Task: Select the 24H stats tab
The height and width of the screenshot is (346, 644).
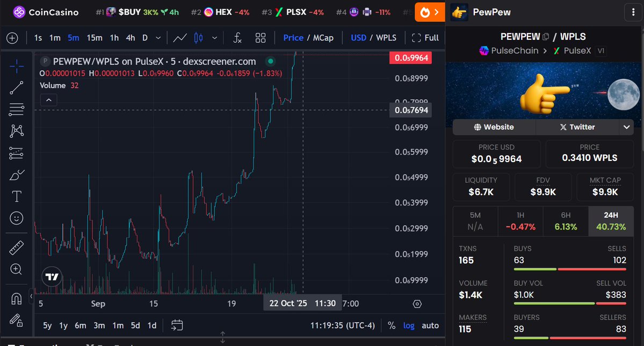Action: click(x=611, y=221)
